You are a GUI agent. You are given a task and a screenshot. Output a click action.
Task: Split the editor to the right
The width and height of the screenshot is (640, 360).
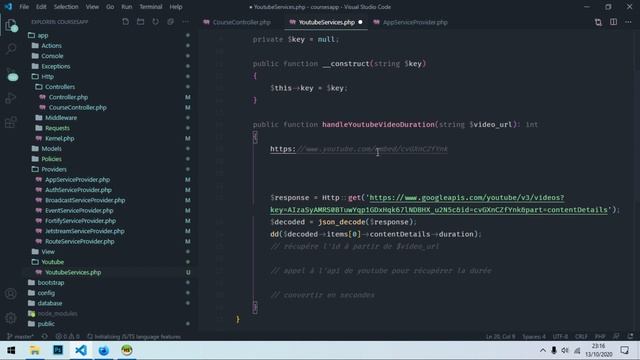pyautogui.click(x=613, y=22)
